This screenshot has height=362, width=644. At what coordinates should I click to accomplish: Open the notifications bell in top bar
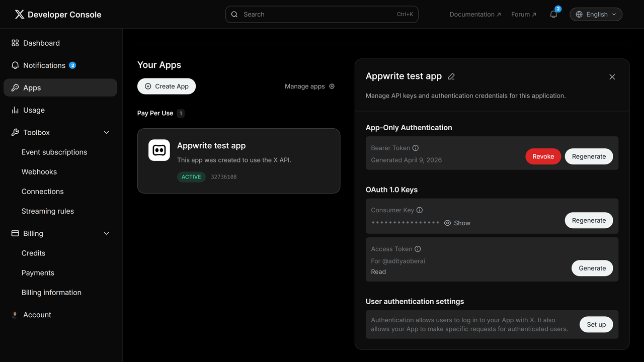(553, 15)
